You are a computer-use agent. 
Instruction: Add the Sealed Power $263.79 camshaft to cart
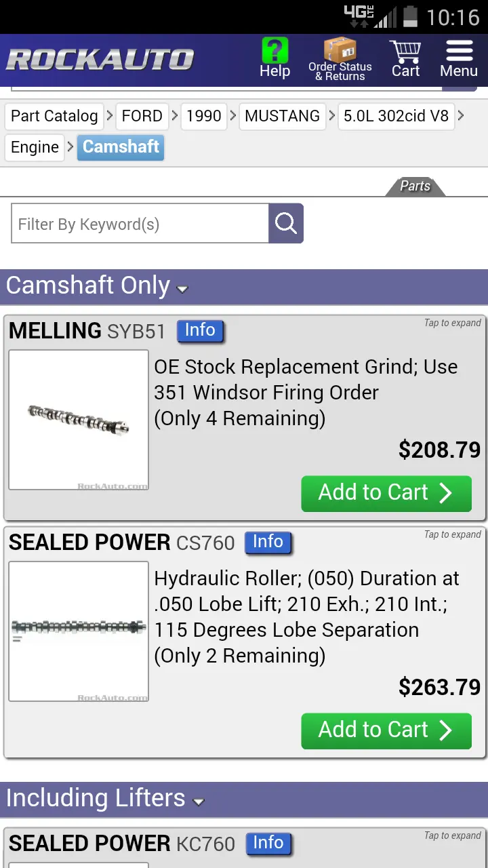pos(386,730)
